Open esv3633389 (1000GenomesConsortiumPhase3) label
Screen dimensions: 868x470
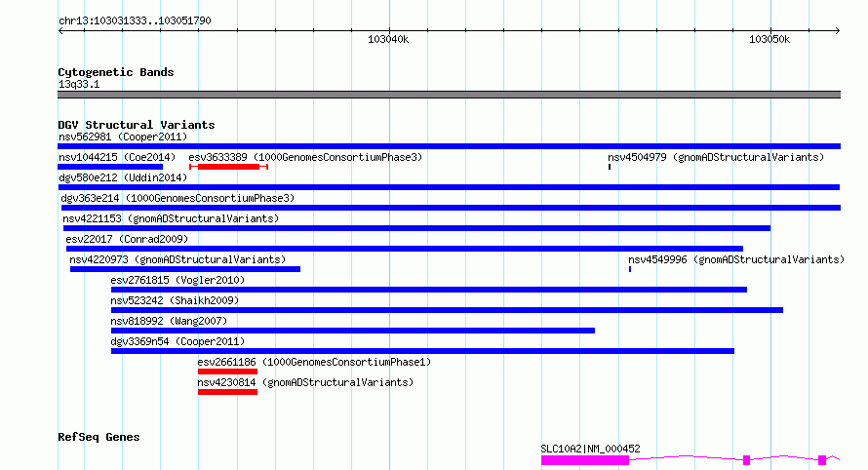(305, 157)
